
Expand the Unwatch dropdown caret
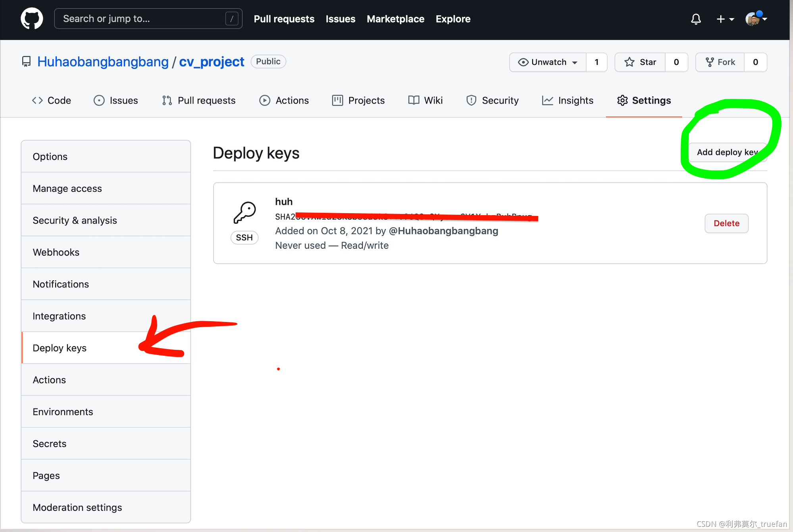576,62
